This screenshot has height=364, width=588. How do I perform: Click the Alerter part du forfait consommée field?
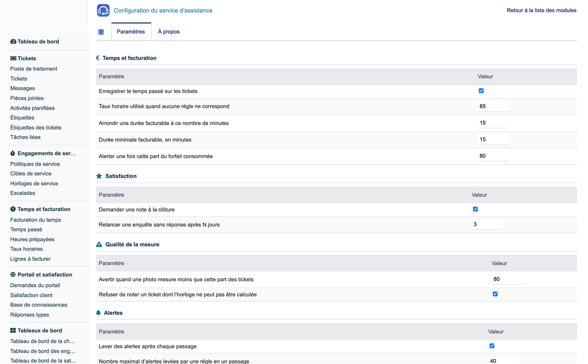click(x=493, y=156)
